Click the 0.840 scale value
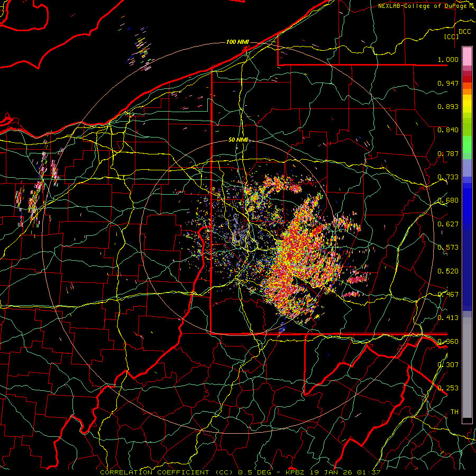 click(x=448, y=130)
